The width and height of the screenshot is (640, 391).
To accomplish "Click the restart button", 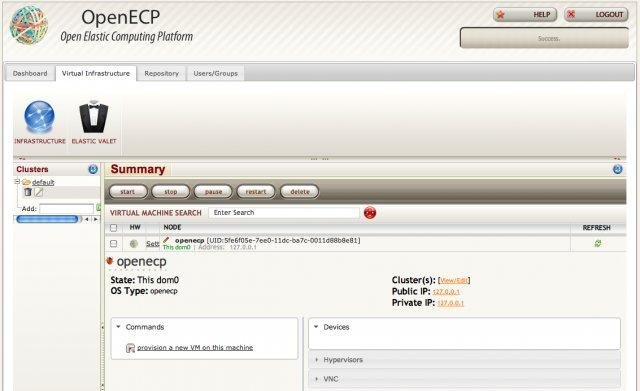I will coord(256,191).
